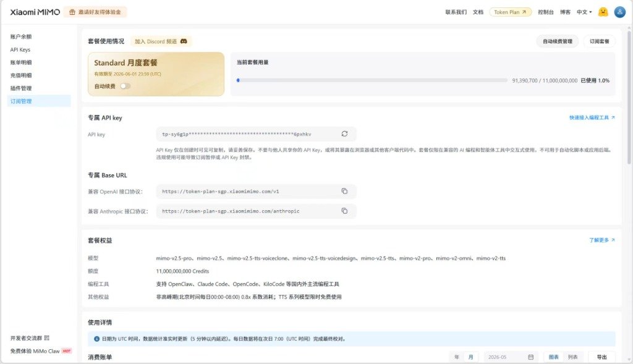This screenshot has width=633, height=364.
Task: Open 免费体验 MiMo Claw link
Action: coord(35,351)
